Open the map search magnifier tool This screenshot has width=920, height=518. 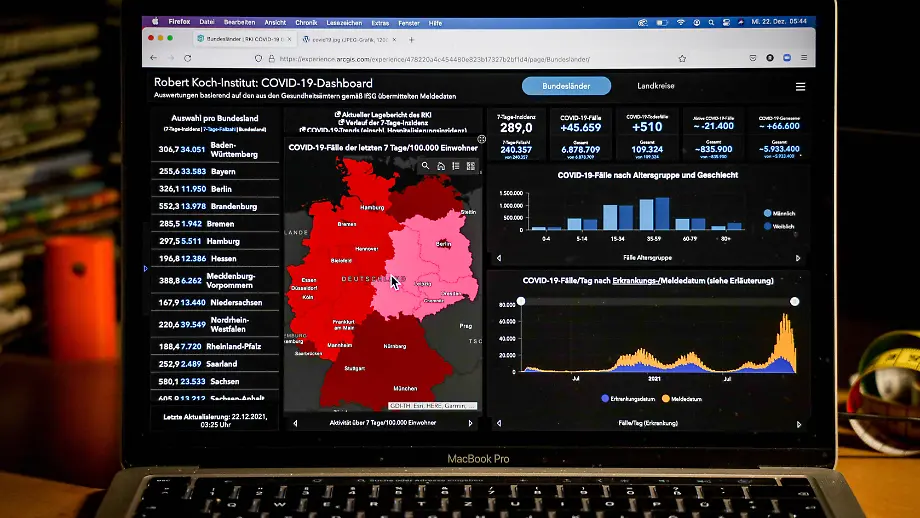[425, 166]
